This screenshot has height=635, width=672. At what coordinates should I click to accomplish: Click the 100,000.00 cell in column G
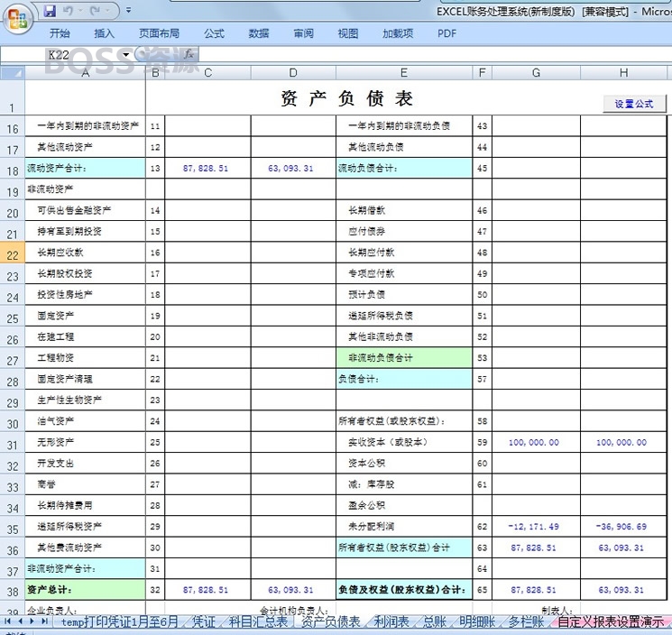[x=536, y=442]
